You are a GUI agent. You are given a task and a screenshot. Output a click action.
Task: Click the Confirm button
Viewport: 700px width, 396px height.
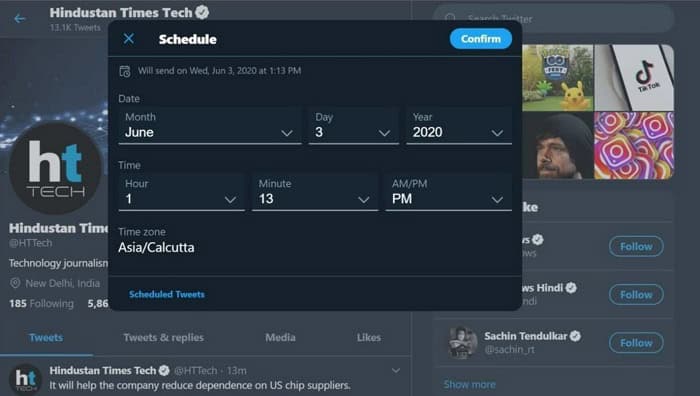481,39
